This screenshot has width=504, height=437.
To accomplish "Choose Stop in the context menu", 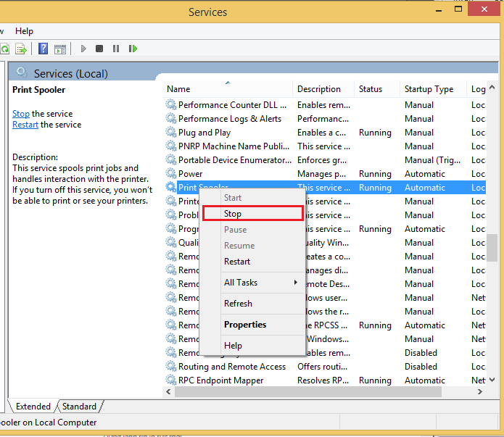I will [x=252, y=214].
